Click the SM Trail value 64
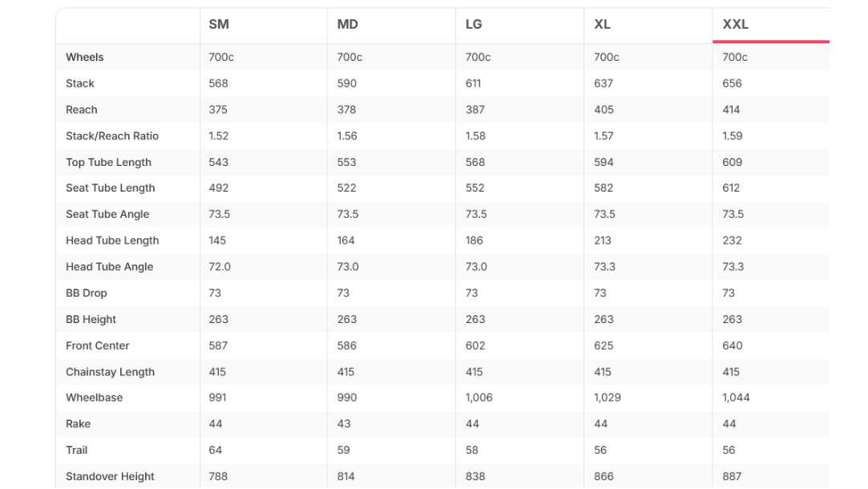Screen dimensions: 868x489 (x=216, y=451)
